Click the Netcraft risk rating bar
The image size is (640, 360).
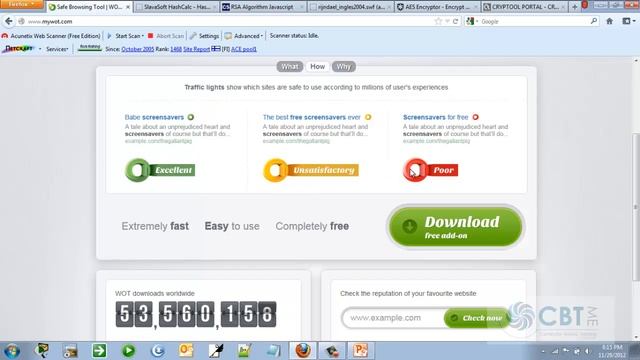tap(89, 49)
